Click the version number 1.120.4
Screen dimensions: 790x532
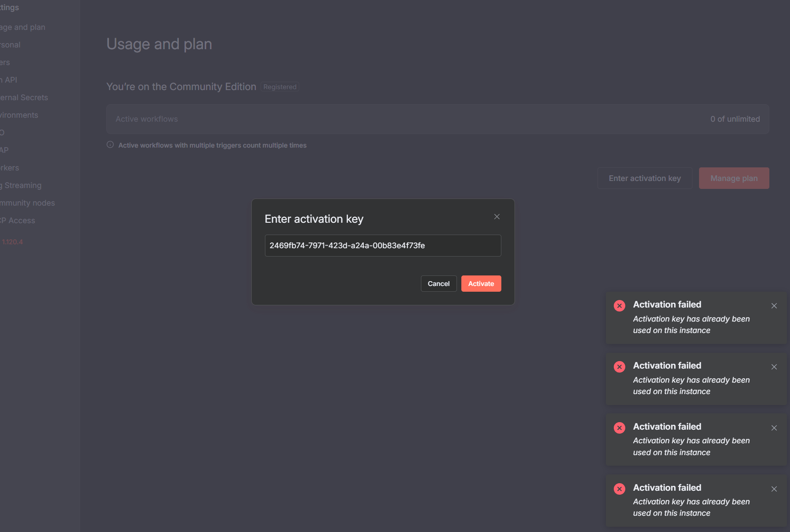click(x=12, y=242)
